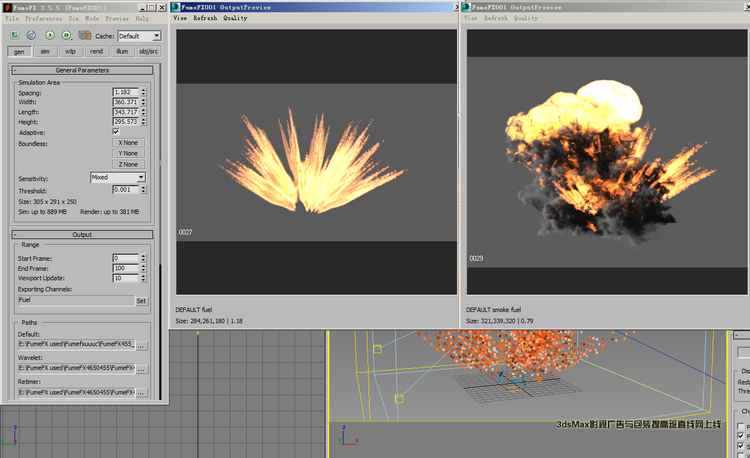
Task: Click the right OutputPreview window title icon
Action: pyautogui.click(x=466, y=7)
